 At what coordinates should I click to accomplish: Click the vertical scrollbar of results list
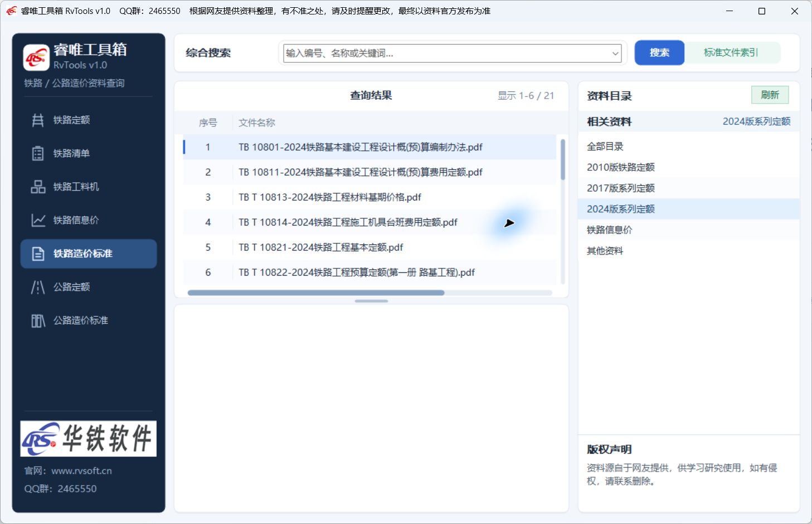(563, 160)
